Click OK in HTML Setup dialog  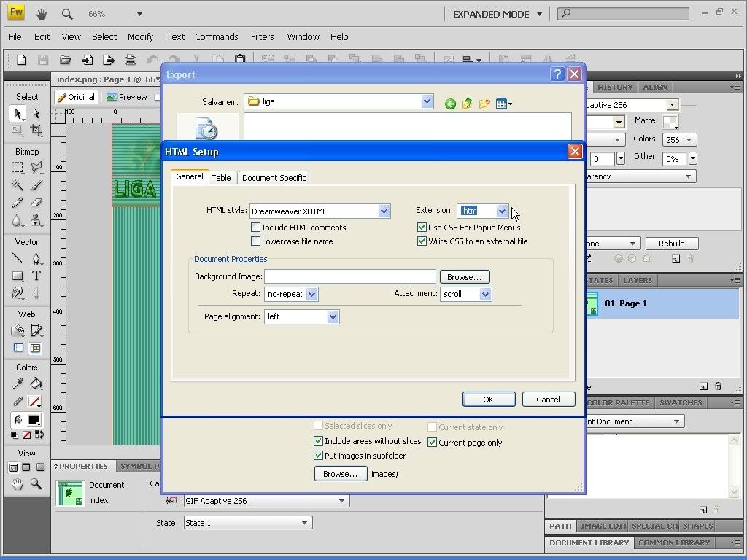489,400
